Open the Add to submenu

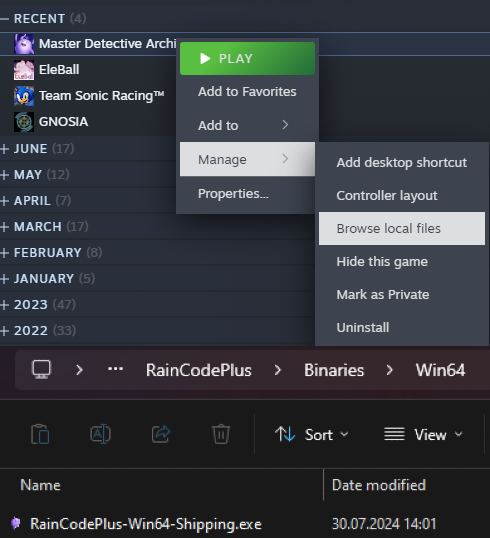[x=247, y=125]
